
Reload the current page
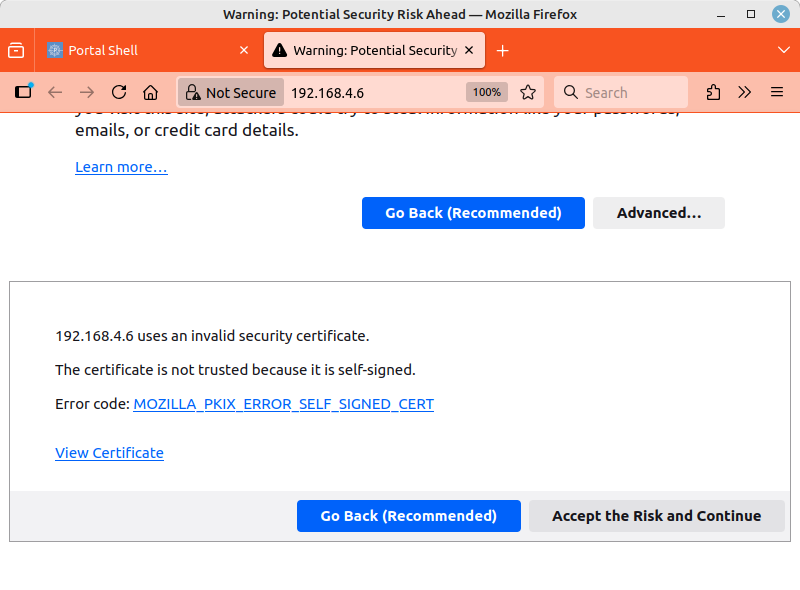(x=119, y=92)
